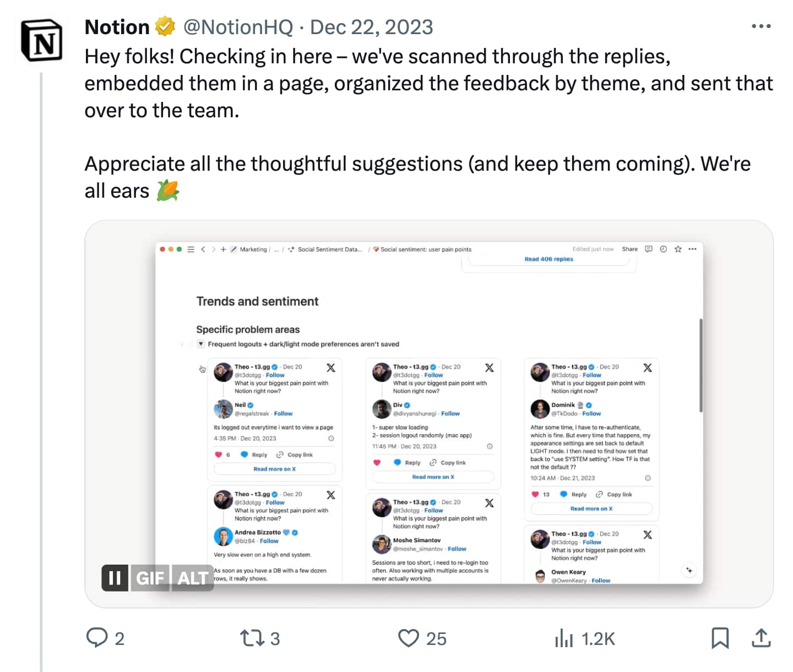
Task: Open comments via the speech bubble icon
Action: click(x=648, y=249)
